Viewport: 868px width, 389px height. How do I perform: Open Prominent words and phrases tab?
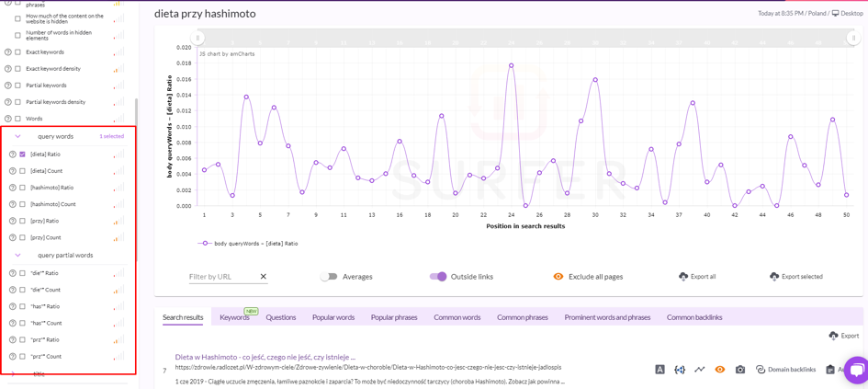pos(607,317)
